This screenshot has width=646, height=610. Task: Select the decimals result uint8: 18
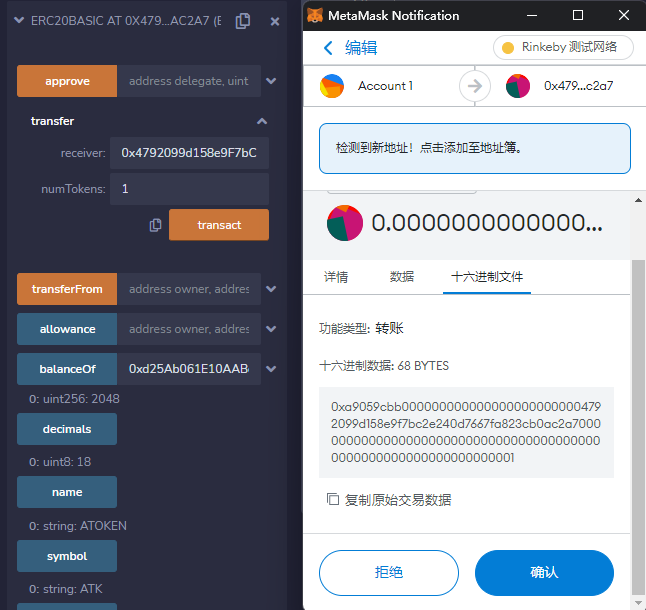coord(60,462)
